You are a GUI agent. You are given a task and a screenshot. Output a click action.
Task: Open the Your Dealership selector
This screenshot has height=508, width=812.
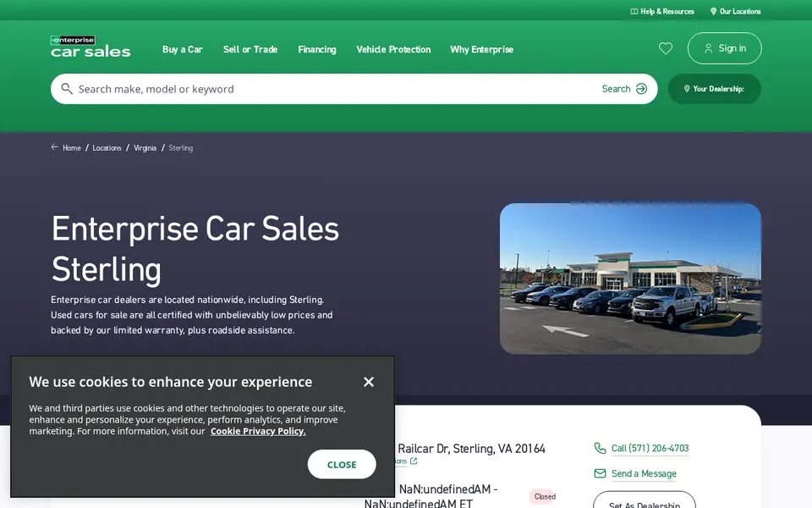pos(715,89)
